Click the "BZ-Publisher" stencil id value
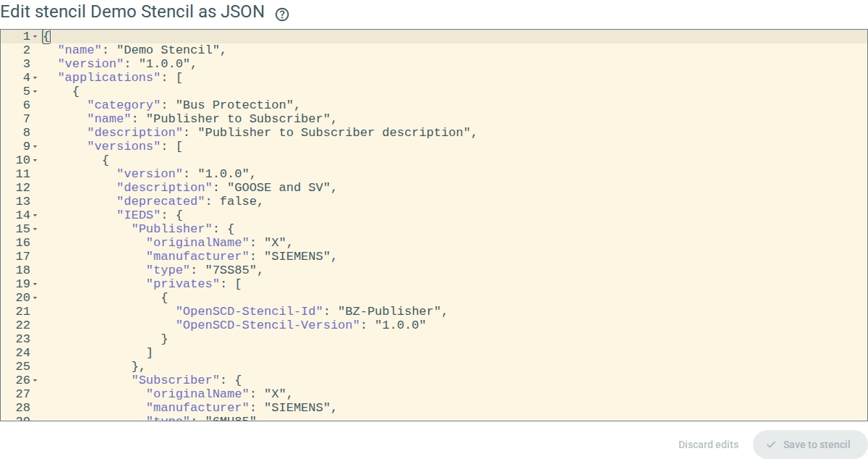Screen dimensions: 868x459 coord(389,311)
